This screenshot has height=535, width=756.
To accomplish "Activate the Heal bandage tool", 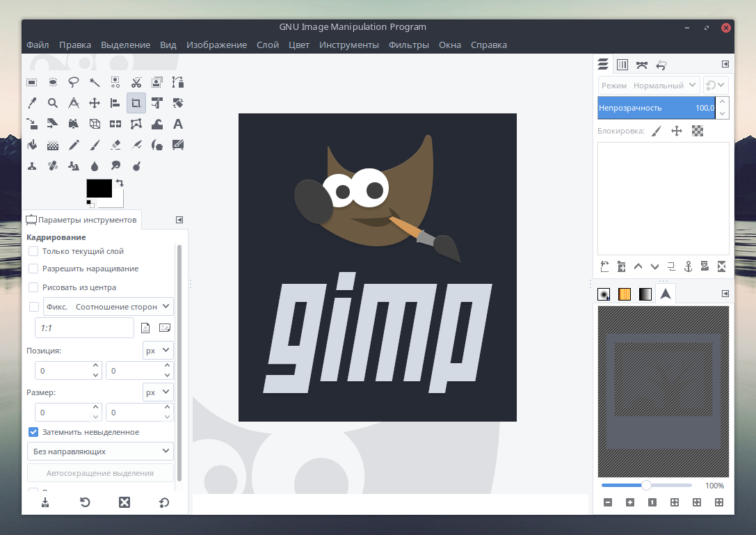I will [x=53, y=166].
